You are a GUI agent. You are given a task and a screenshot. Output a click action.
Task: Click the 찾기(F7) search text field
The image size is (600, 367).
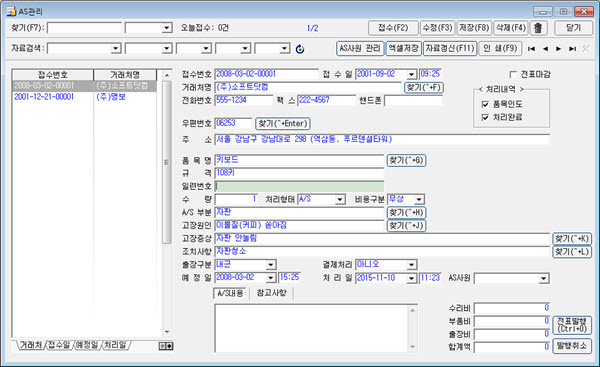[84, 28]
